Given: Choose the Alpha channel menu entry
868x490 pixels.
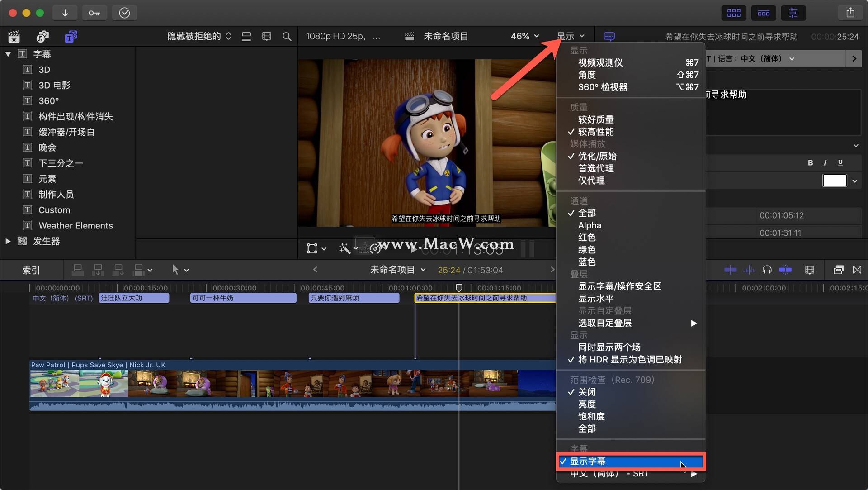Looking at the screenshot, I should tap(590, 225).
